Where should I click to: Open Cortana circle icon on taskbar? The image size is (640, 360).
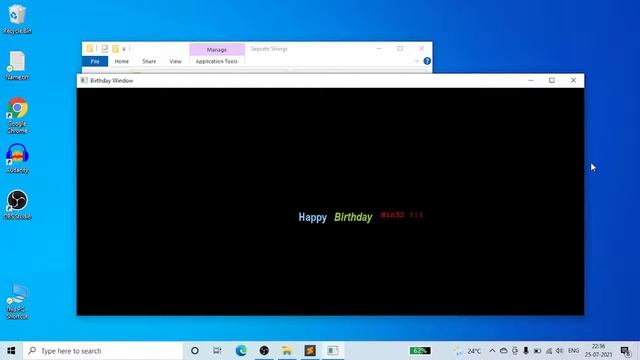click(x=195, y=351)
